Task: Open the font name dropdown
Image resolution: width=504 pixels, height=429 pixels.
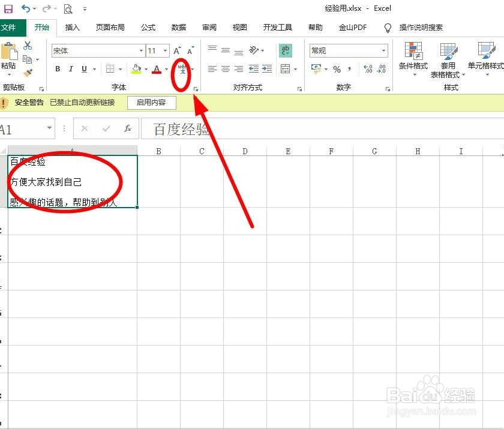Action: [140, 50]
